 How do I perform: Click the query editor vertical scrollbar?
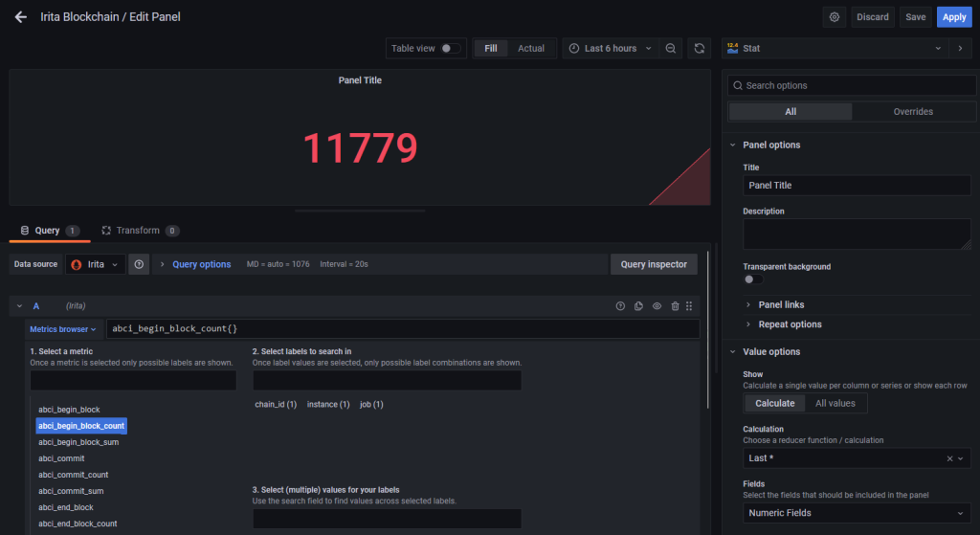[708, 330]
